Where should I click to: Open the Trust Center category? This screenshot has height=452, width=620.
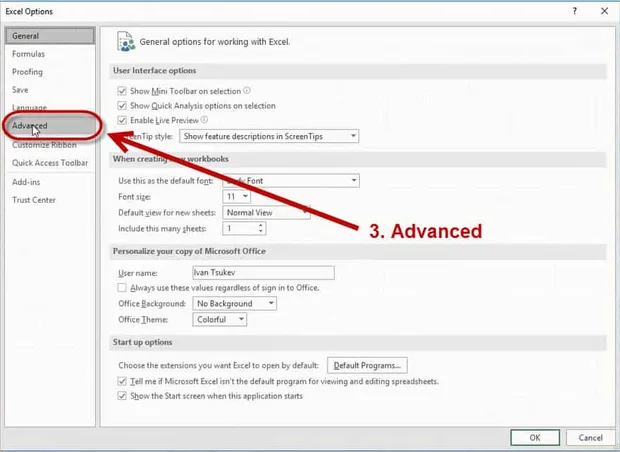click(34, 200)
